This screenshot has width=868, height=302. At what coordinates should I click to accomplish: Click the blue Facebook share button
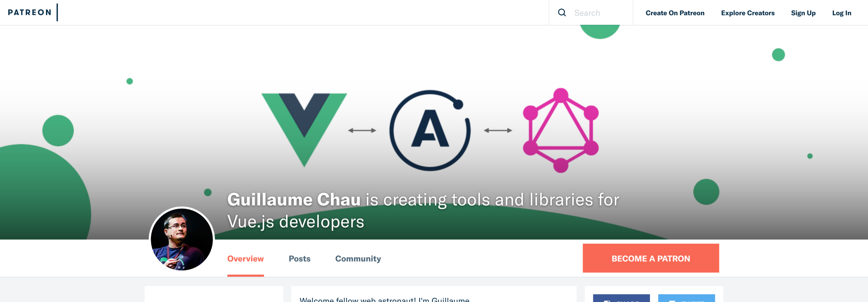(621, 298)
